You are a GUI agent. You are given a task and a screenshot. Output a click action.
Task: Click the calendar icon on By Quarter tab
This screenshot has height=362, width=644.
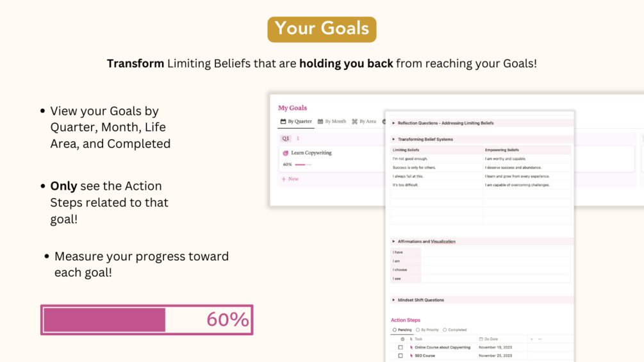coord(283,121)
